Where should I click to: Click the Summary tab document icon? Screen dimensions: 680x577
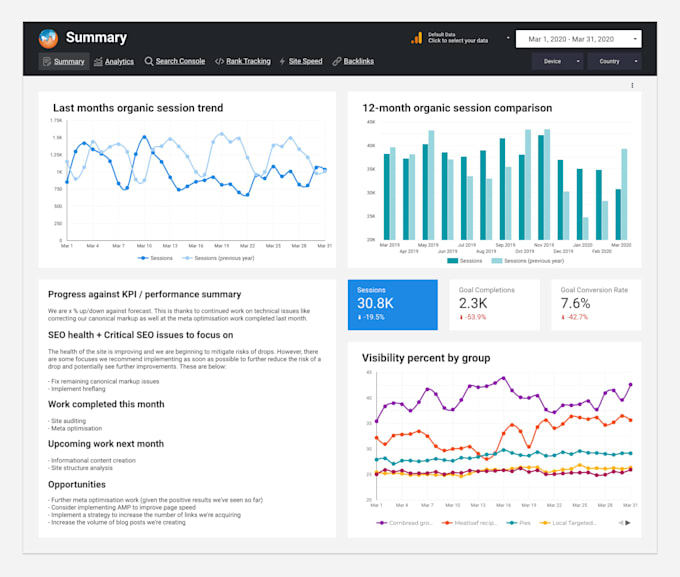(x=47, y=62)
